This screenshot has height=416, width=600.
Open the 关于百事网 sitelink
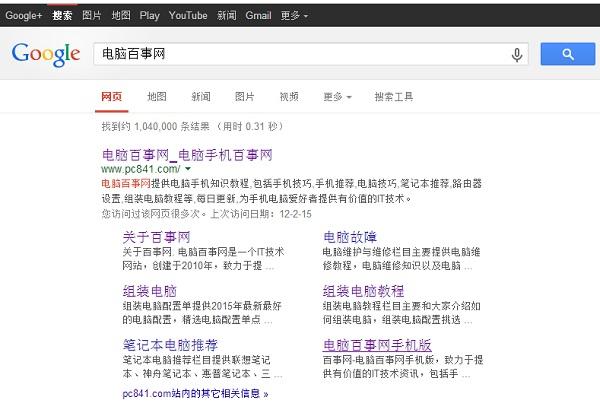[x=156, y=237]
